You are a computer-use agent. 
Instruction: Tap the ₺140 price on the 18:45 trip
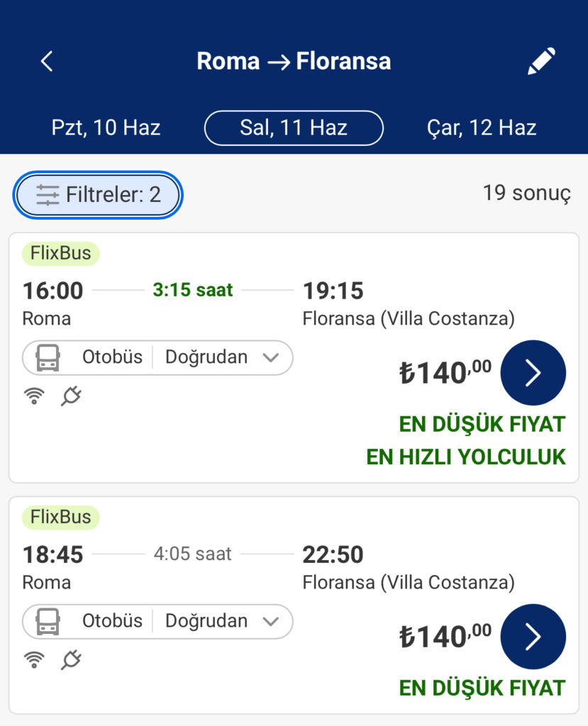[445, 636]
